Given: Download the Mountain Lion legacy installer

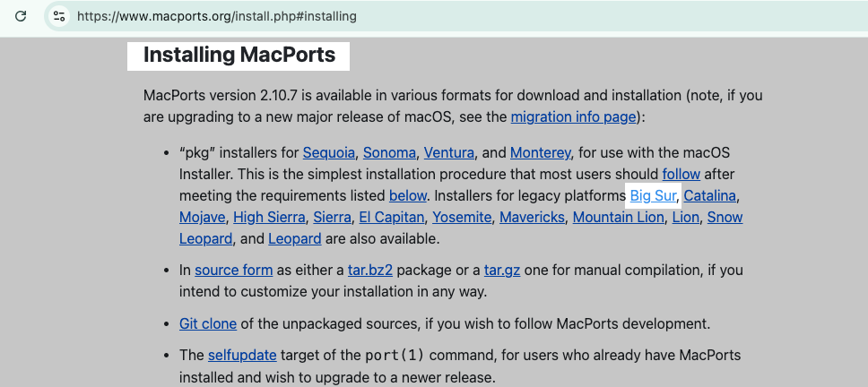Looking at the screenshot, I should coord(618,218).
